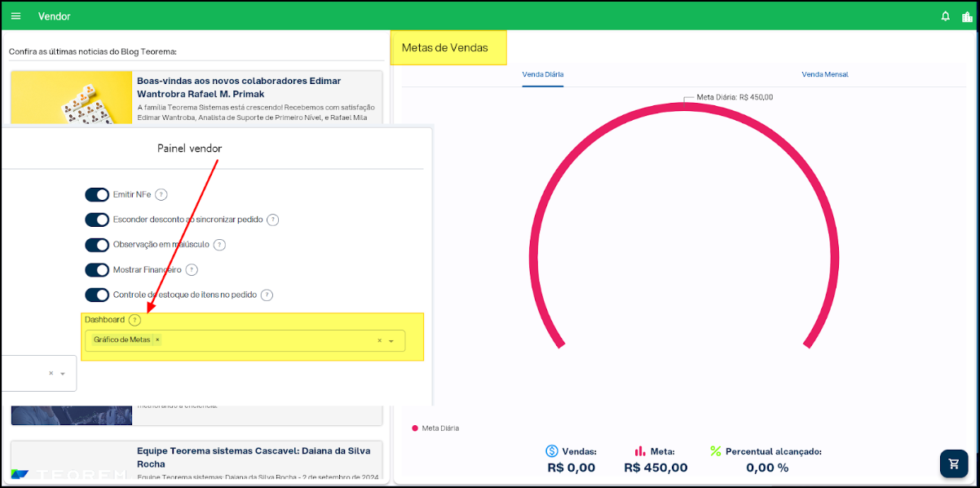
Task: Open the Boas-vindas aos novos colaboradores article
Action: tap(239, 87)
